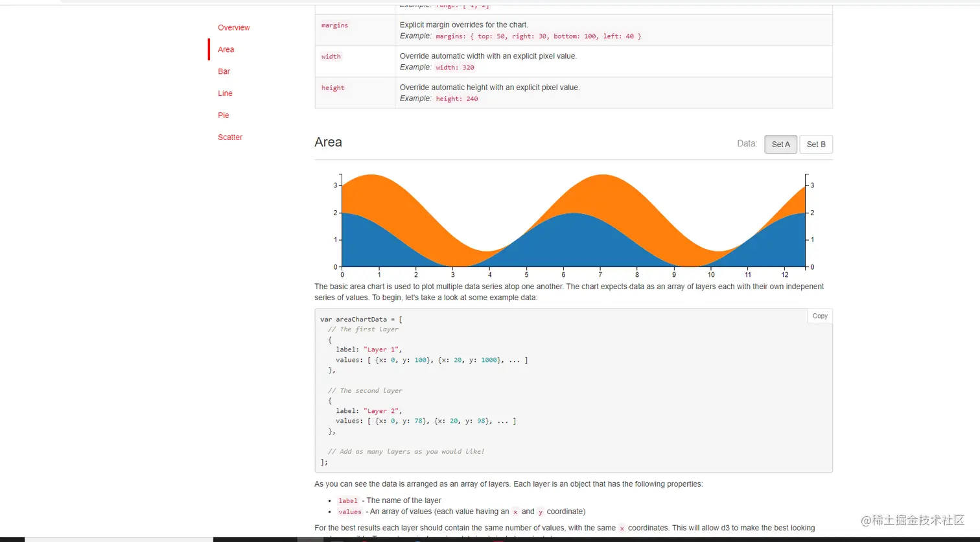Viewport: 980px width, 542px height.
Task: Click the 'height: 240' example code
Action: pos(457,99)
